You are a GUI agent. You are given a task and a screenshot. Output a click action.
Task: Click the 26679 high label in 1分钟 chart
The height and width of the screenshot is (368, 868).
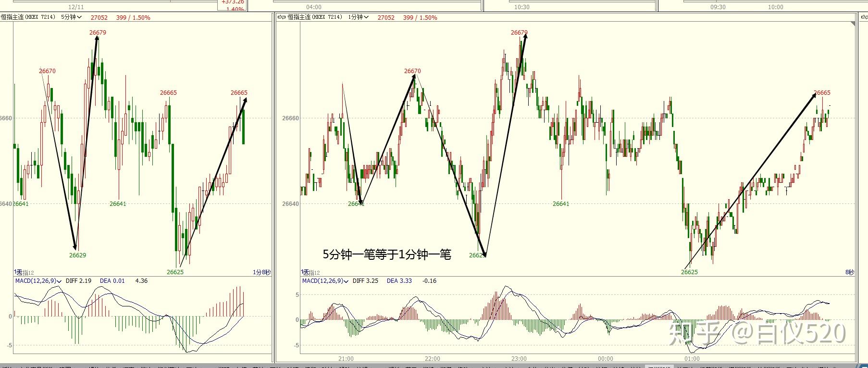click(519, 33)
